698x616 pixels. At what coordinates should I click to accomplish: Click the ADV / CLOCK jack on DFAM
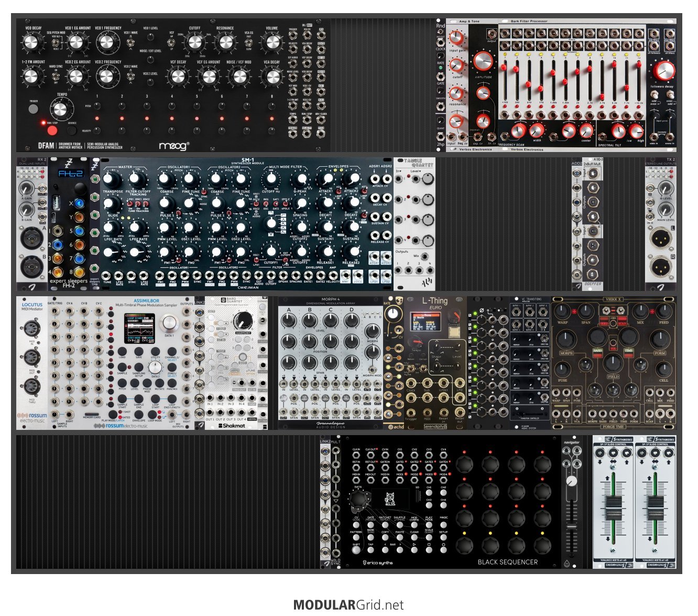point(321,118)
